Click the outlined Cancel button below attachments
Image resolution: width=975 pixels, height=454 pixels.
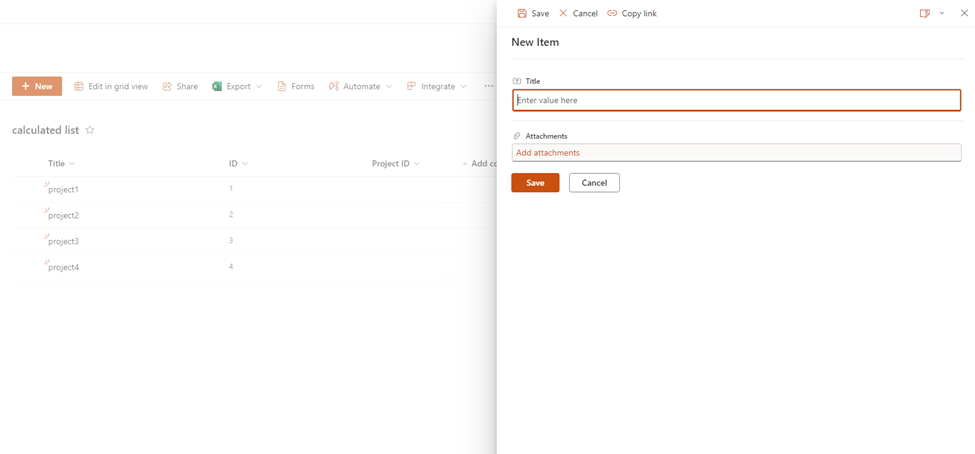tap(594, 183)
